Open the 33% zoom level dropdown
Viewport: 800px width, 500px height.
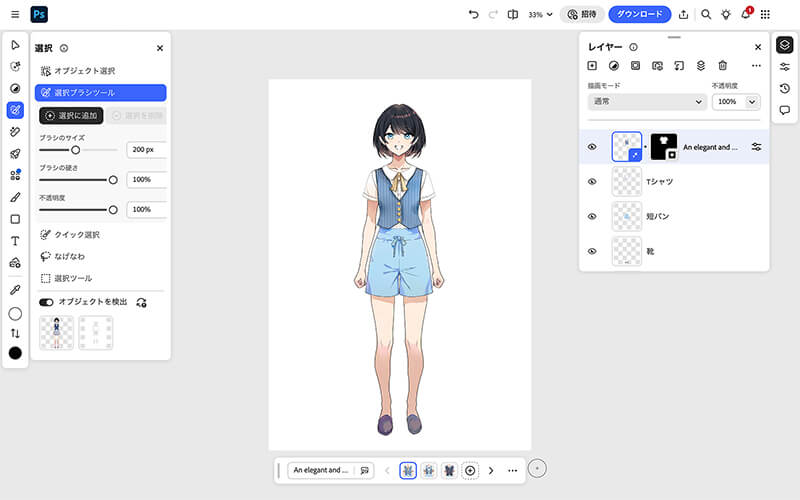tap(541, 15)
